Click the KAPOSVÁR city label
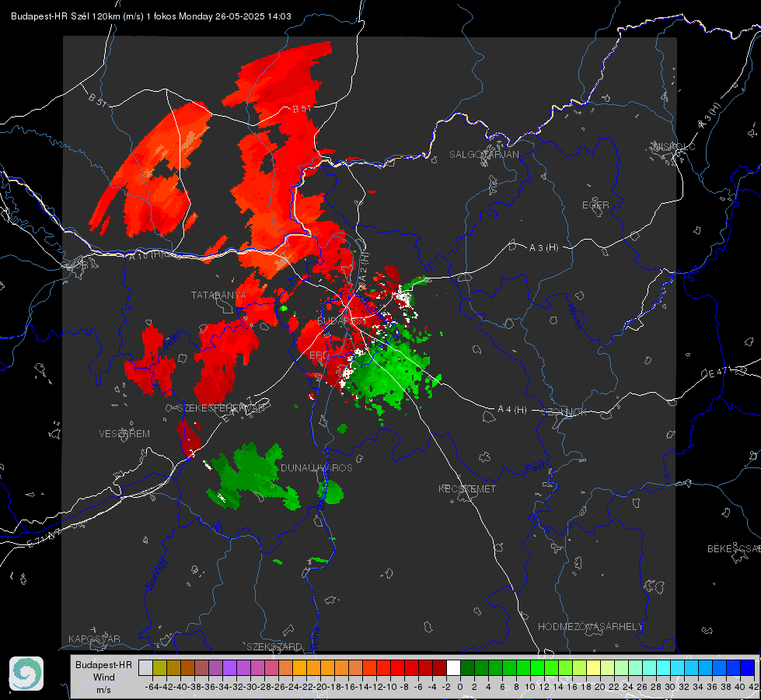Image resolution: width=761 pixels, height=700 pixels. (x=94, y=639)
